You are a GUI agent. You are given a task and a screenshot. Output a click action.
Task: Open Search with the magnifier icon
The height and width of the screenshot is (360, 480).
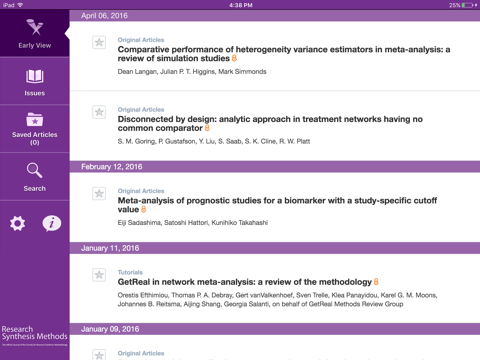(x=35, y=170)
